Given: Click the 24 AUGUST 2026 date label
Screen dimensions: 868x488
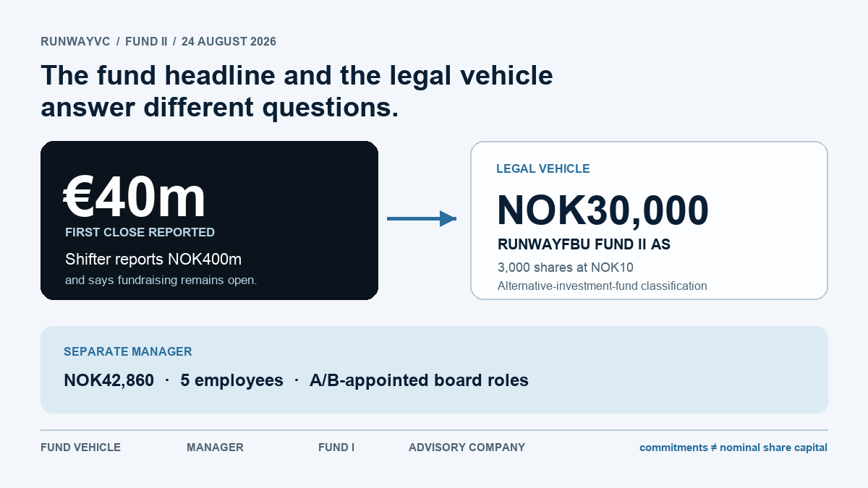Looking at the screenshot, I should coord(229,42).
